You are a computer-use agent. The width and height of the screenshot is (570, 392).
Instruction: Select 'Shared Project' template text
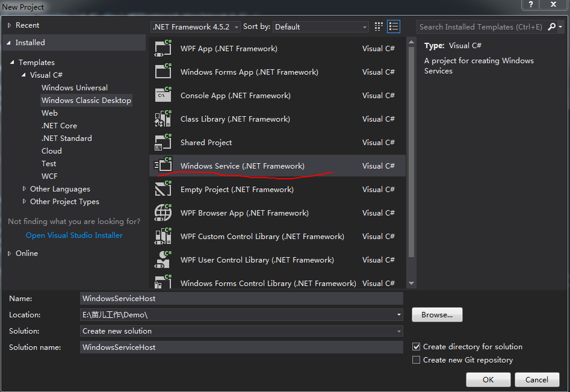(x=206, y=143)
